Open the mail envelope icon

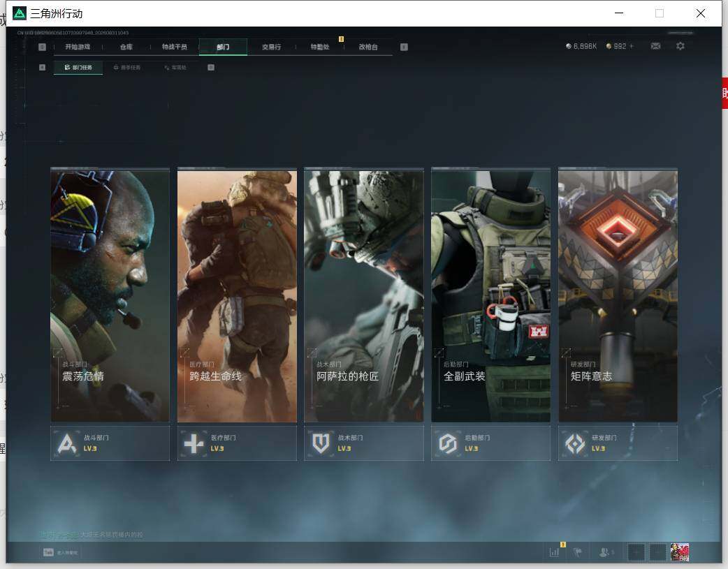pyautogui.click(x=655, y=46)
